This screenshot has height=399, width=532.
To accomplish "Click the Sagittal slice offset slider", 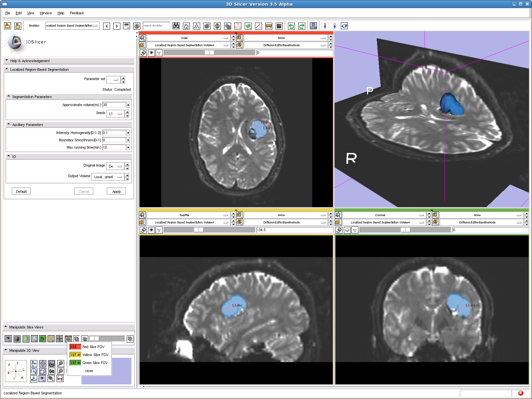I will tap(209, 230).
